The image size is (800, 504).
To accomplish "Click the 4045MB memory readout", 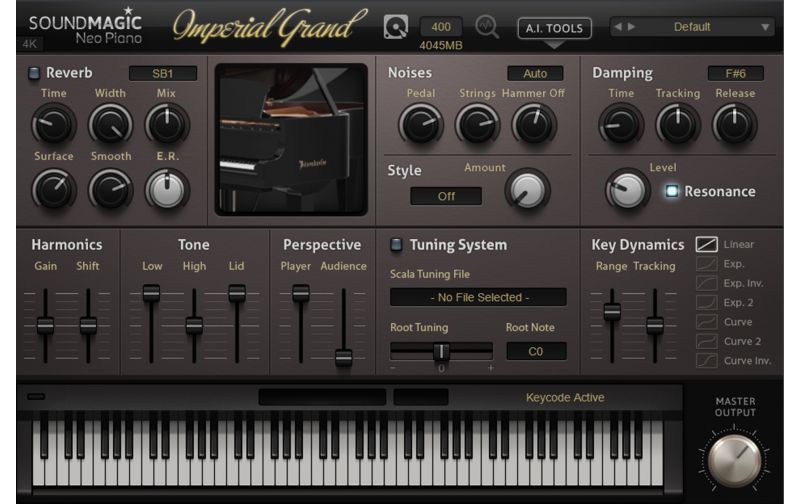I will click(x=441, y=45).
